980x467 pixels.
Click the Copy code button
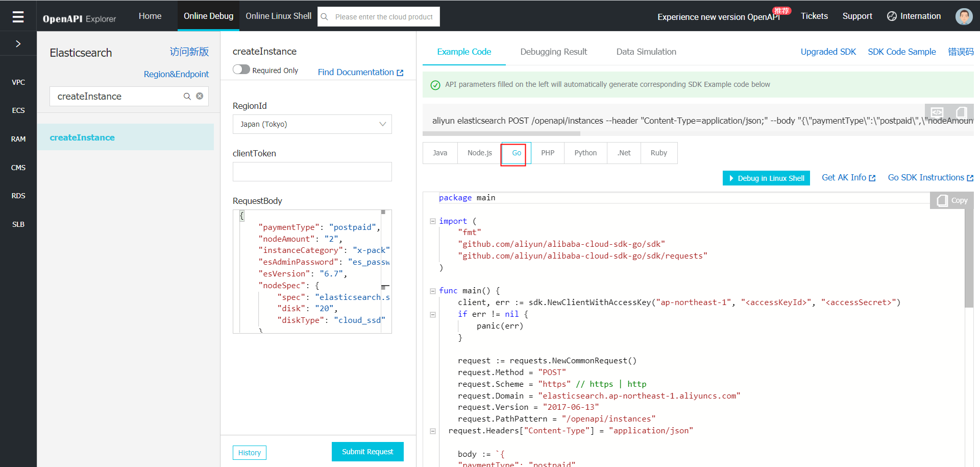pos(952,200)
